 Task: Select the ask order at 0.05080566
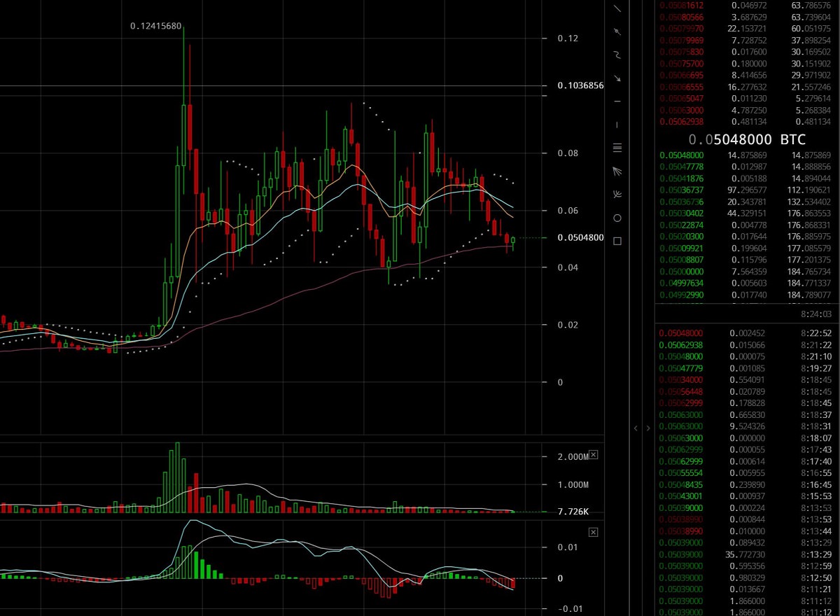(747, 17)
